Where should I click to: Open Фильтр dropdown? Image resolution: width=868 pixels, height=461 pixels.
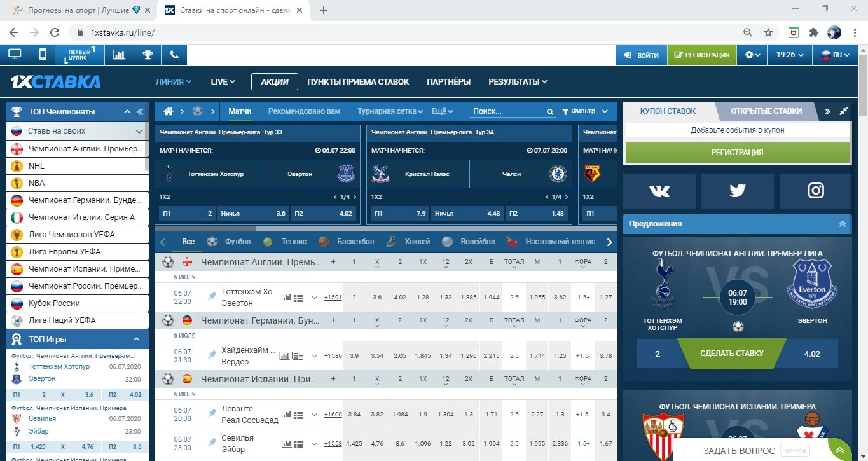point(585,111)
